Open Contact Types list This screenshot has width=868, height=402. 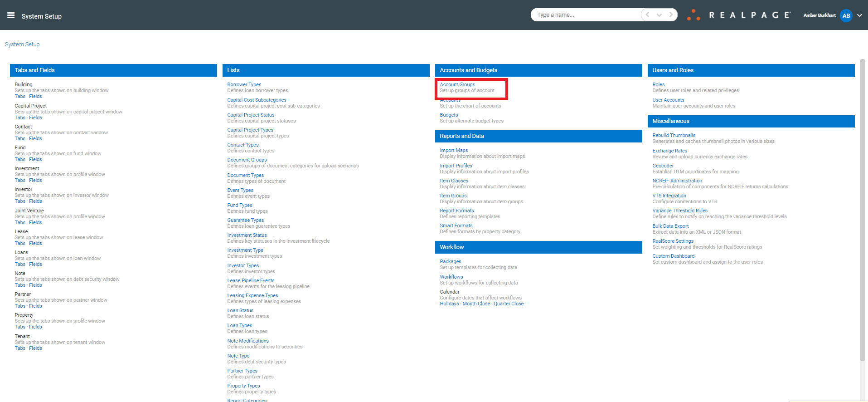click(x=243, y=145)
